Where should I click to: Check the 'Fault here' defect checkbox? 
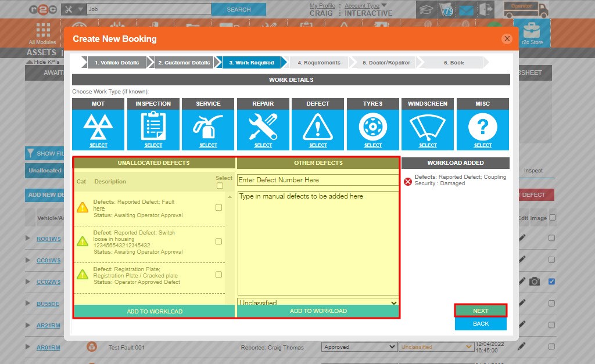[218, 207]
